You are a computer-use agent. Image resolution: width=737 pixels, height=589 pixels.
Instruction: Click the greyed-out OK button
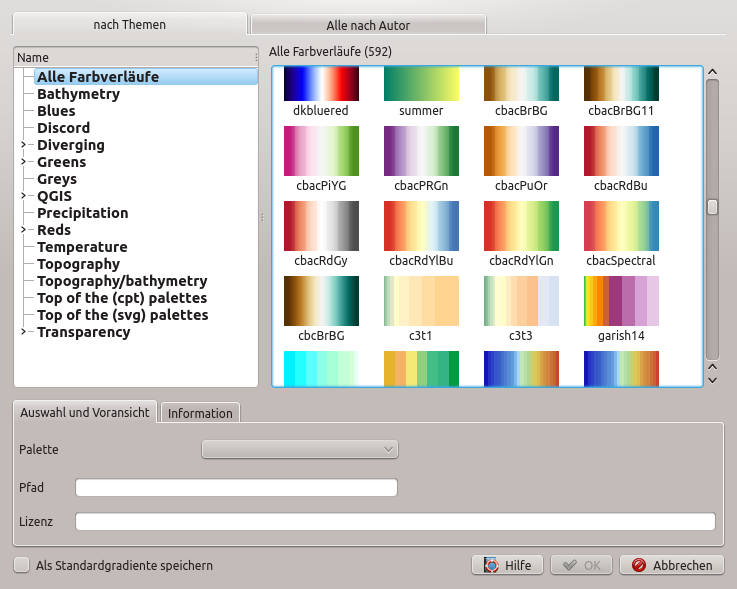click(x=581, y=565)
